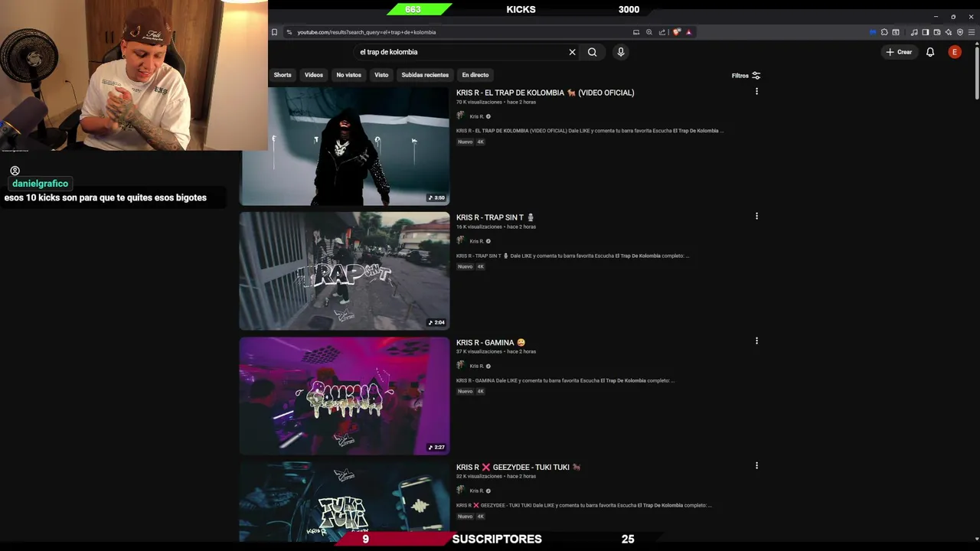
Task: Click the Nuevo badge under GAMINA
Action: [465, 391]
